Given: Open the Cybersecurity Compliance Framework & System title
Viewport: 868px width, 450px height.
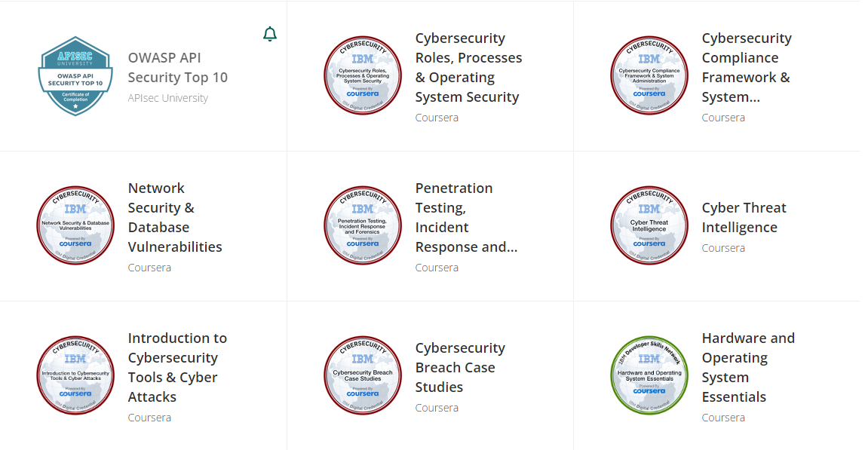Looking at the screenshot, I should coord(746,67).
